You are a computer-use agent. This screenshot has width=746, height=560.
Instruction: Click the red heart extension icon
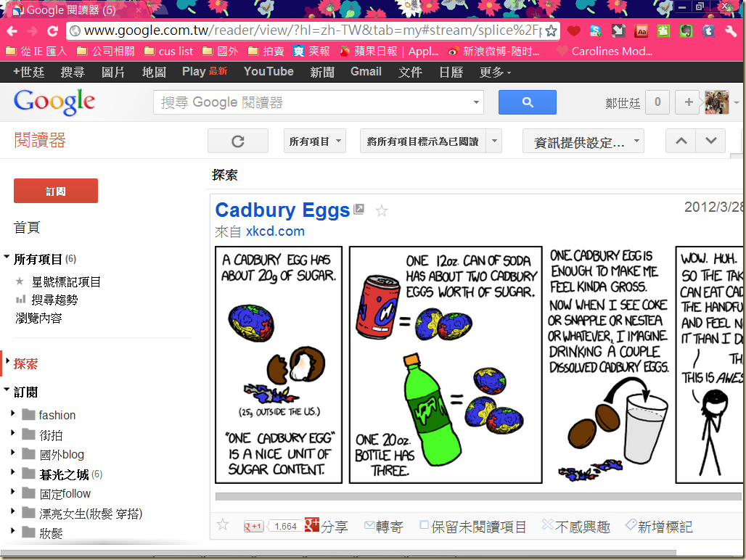[x=574, y=31]
